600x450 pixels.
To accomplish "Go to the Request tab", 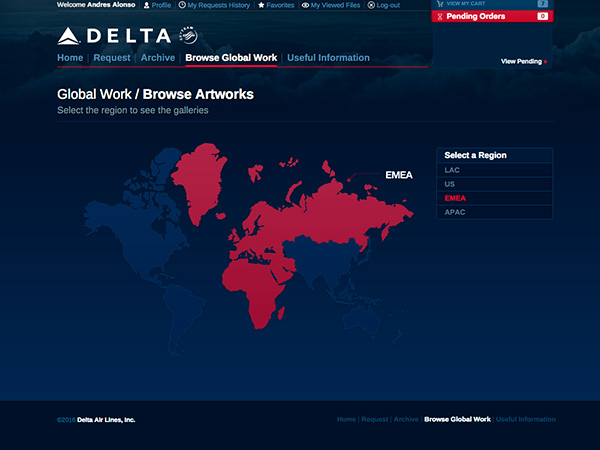I will (x=112, y=58).
